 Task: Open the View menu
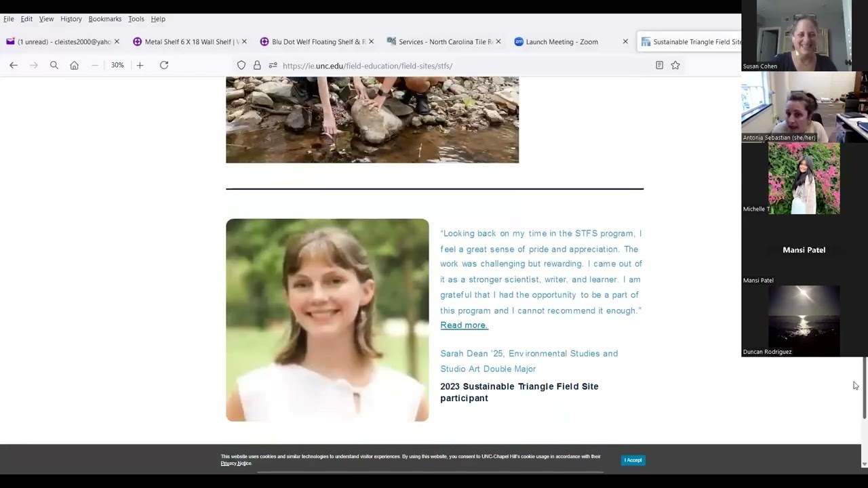point(46,19)
